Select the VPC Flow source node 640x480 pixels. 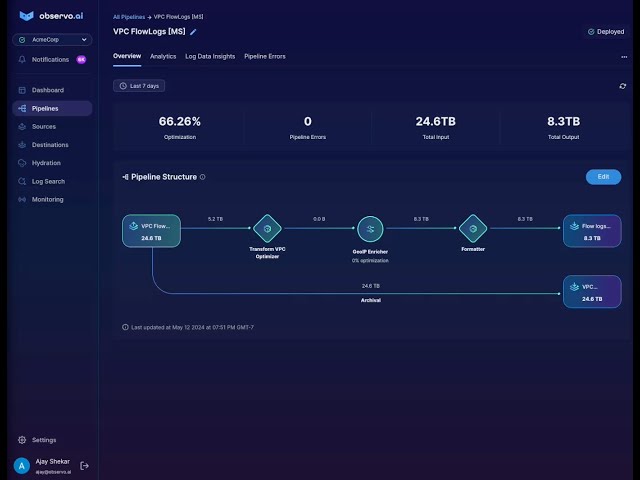tap(151, 231)
